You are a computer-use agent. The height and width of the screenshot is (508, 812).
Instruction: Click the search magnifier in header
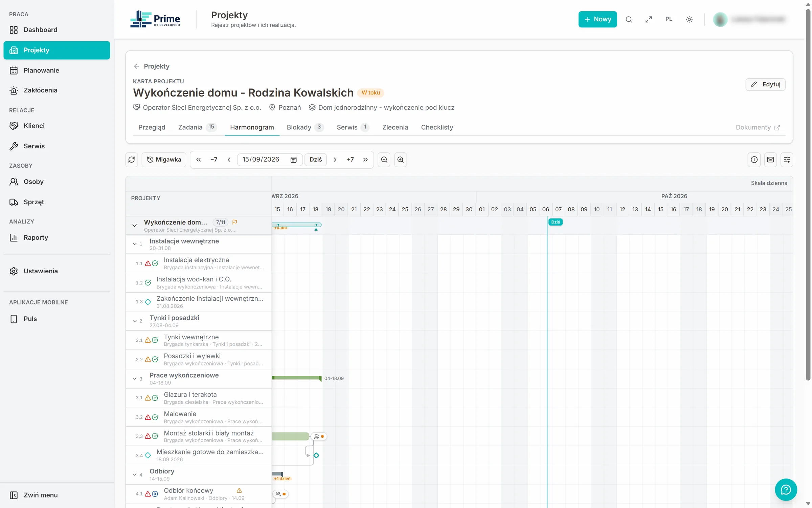[x=629, y=19]
